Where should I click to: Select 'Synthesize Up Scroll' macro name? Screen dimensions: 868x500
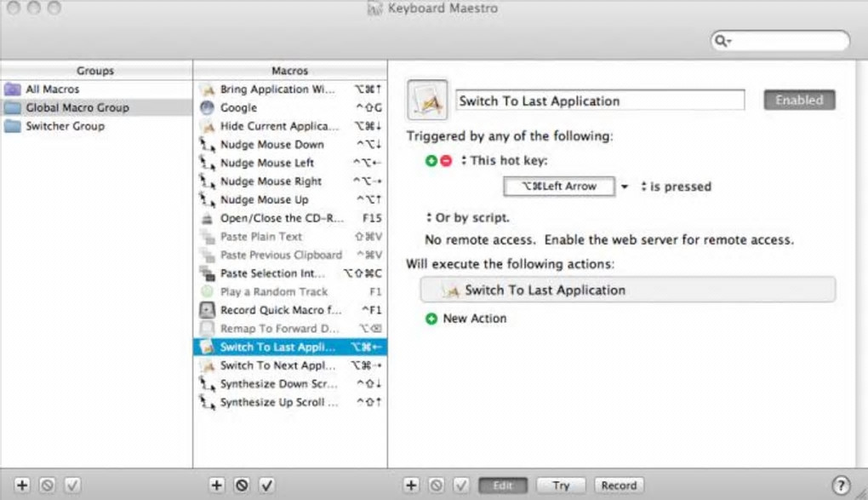click(x=279, y=402)
